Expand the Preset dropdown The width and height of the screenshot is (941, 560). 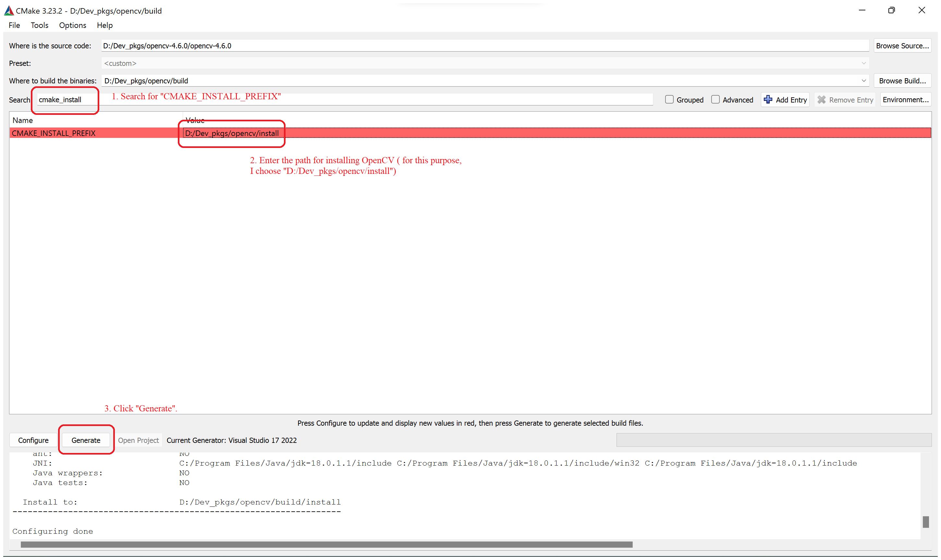864,63
